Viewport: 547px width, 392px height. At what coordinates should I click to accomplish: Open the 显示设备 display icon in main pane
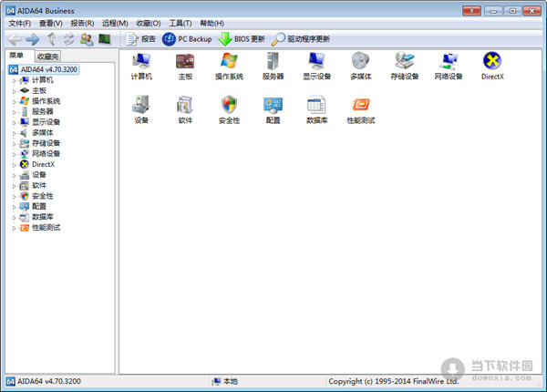pos(316,67)
